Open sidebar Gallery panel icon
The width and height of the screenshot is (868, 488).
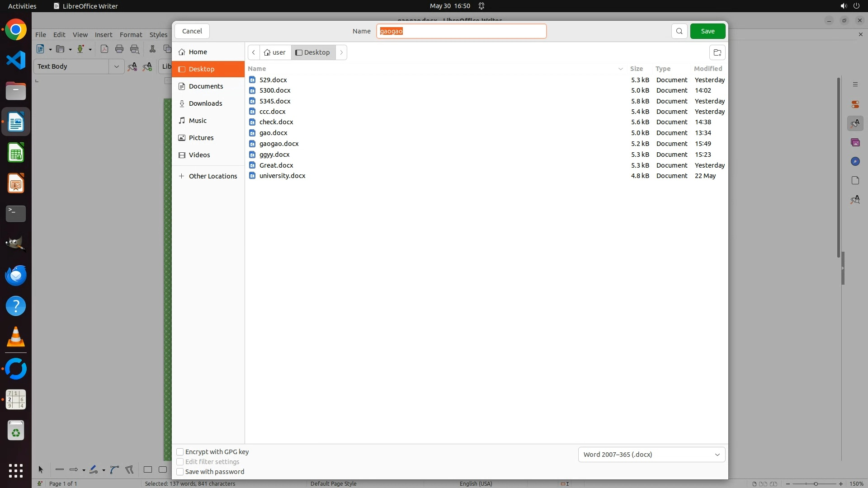tap(855, 142)
